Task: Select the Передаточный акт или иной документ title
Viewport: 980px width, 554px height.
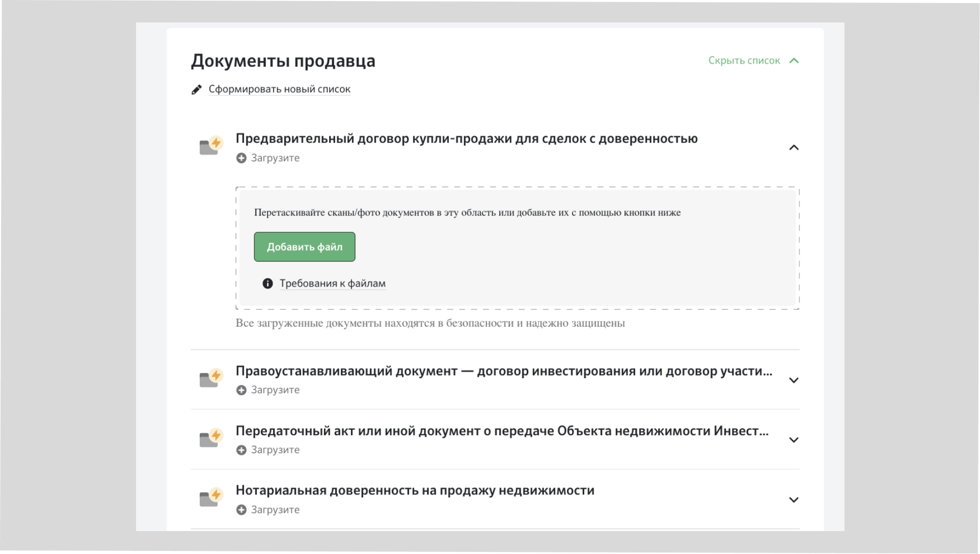Action: click(502, 431)
